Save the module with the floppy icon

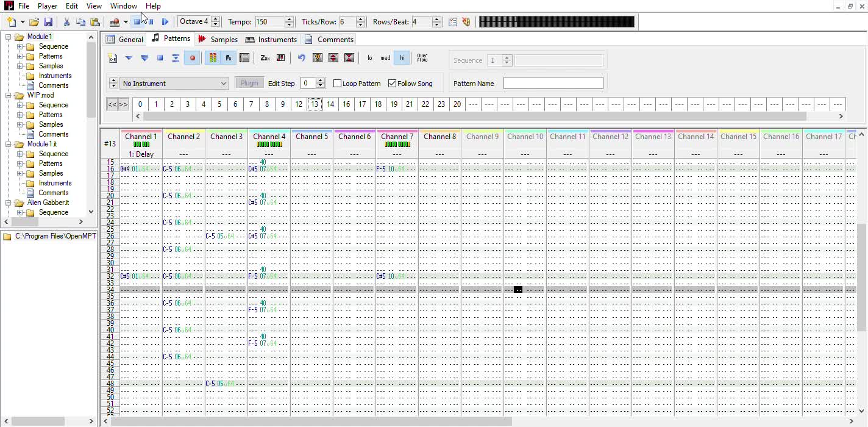point(48,22)
